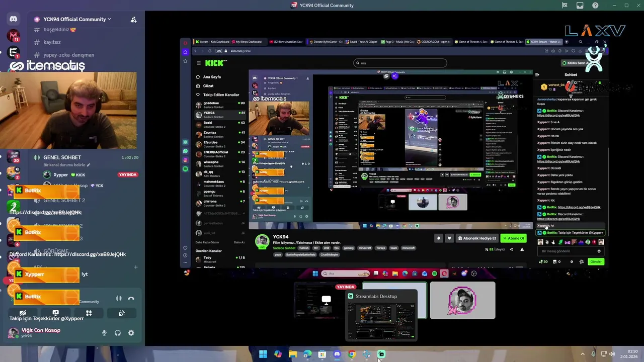Image resolution: width=644 pixels, height=362 pixels.
Task: Turn on camera in voice panel
Action: click(x=23, y=313)
